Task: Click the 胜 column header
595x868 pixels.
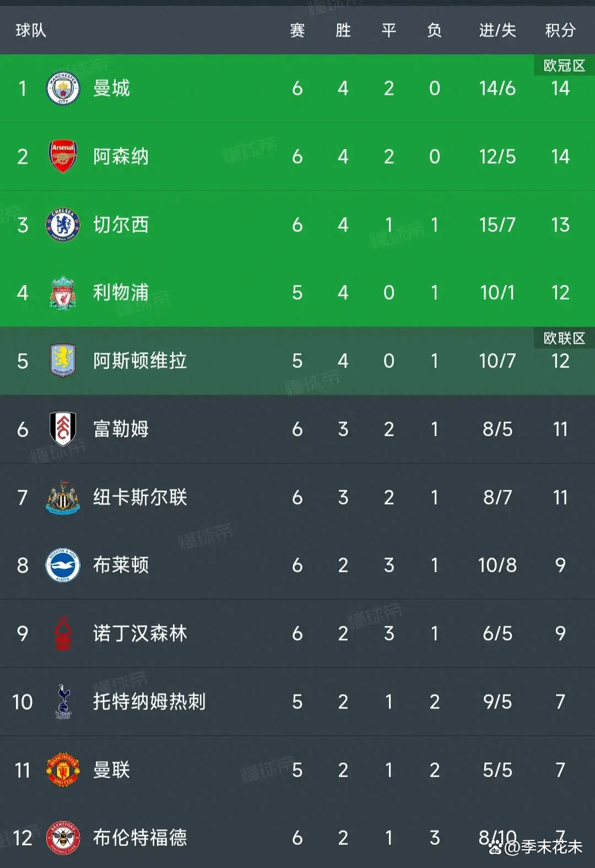Action: (x=343, y=30)
